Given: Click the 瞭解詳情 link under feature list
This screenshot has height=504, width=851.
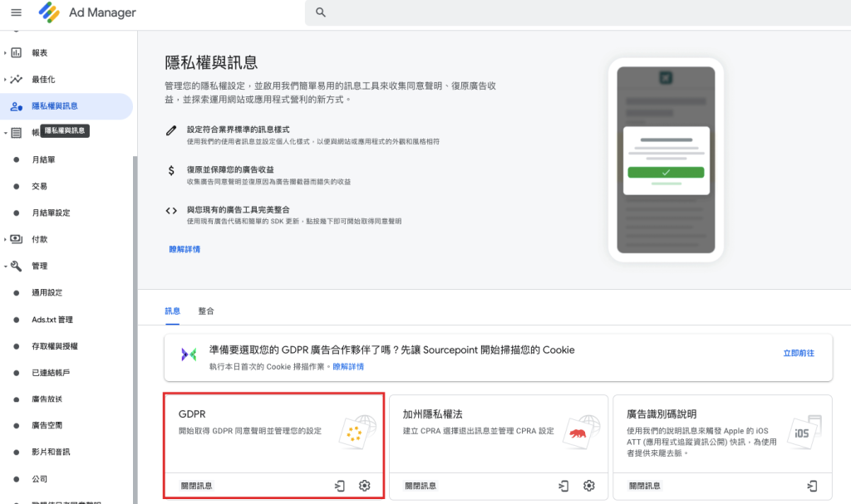Looking at the screenshot, I should click(184, 250).
